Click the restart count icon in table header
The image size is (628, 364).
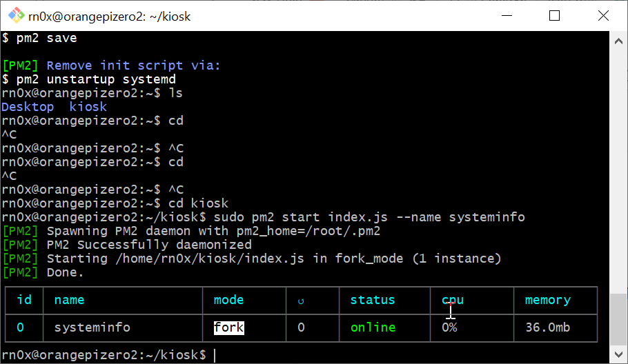coord(300,301)
